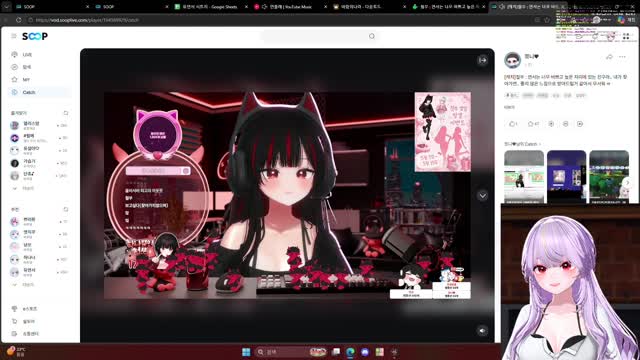Open the LIVE section in sidebar
640x360 pixels.
tap(40, 55)
